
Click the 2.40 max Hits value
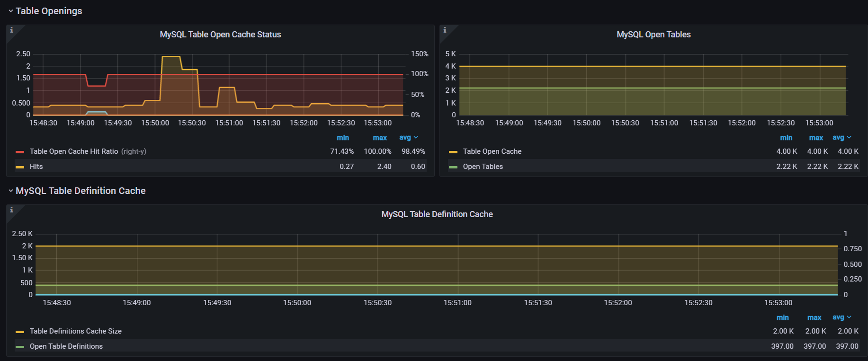point(385,167)
